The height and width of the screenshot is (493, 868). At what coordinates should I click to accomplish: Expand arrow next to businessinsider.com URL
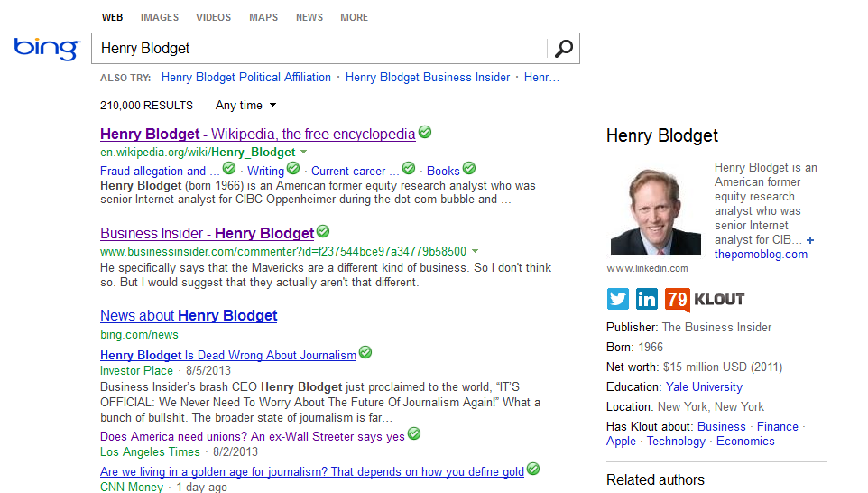click(475, 251)
